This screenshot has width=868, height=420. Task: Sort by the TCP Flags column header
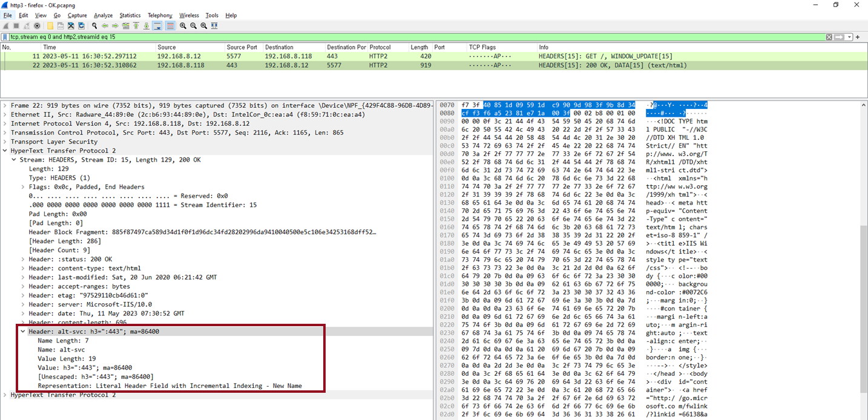point(502,47)
